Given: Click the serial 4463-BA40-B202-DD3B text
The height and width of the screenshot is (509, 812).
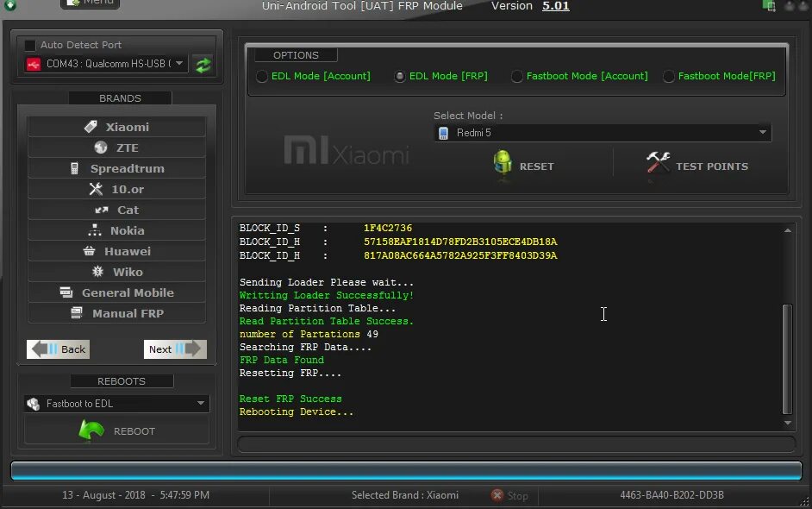Looking at the screenshot, I should (x=671, y=495).
